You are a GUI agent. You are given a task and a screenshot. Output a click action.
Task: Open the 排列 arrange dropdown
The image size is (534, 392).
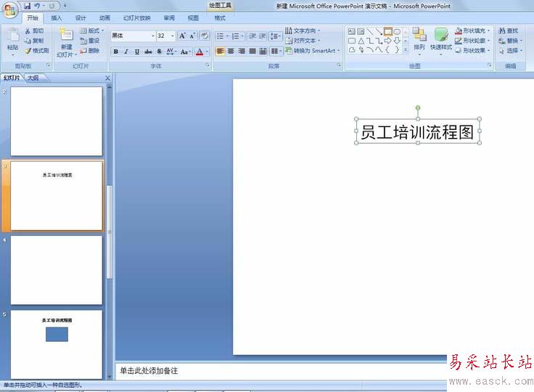[x=419, y=42]
